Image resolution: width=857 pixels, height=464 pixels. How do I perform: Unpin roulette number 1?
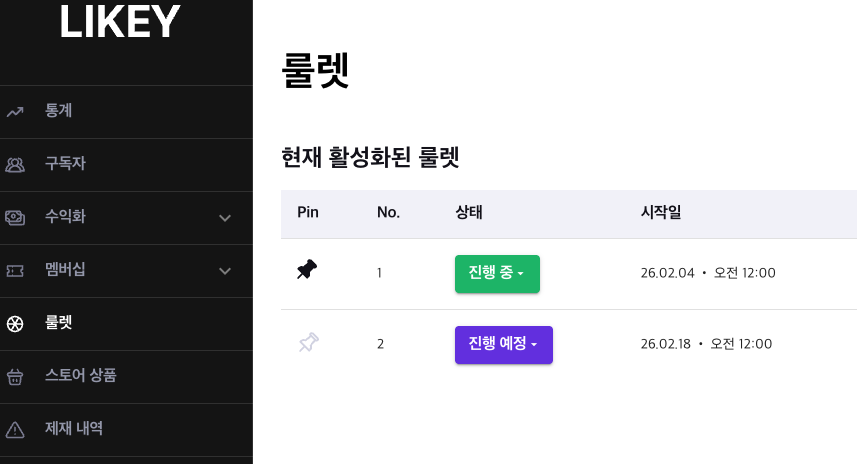pyautogui.click(x=308, y=270)
